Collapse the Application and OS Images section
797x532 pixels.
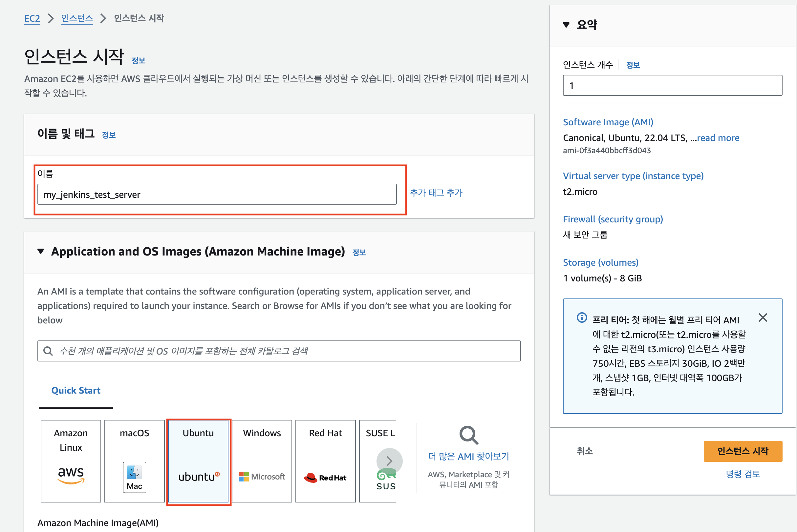[x=41, y=252]
